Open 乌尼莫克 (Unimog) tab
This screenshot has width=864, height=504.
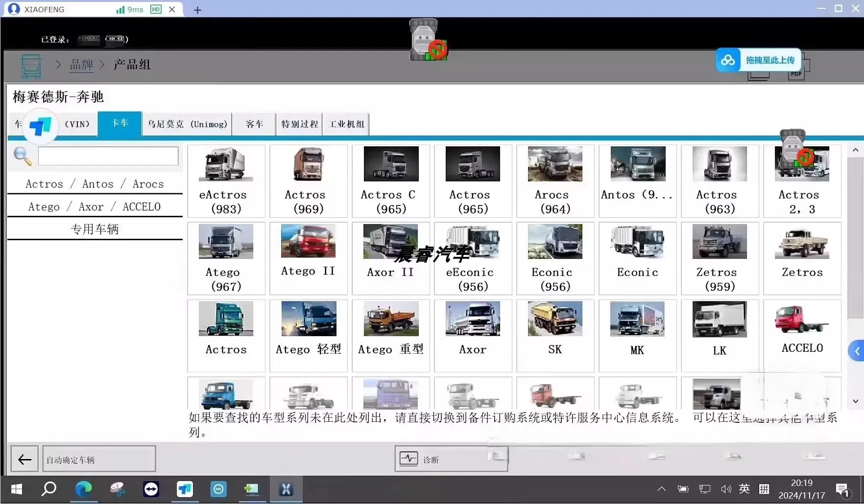click(188, 124)
